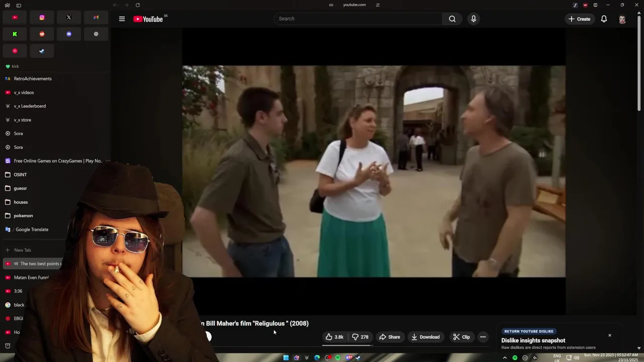Click the Return YouTube Dislike badge
This screenshot has height=362, width=644.
coord(529,331)
